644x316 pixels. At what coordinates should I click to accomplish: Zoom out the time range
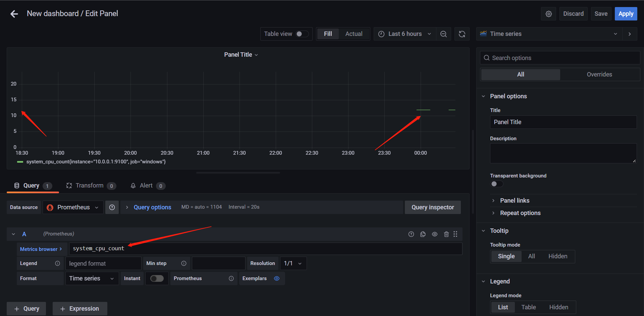(443, 34)
